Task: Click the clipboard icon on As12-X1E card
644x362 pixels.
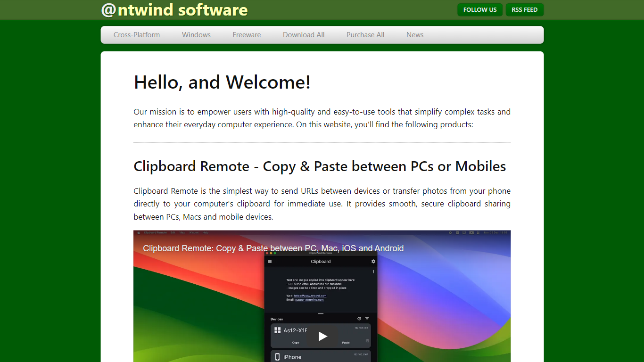Action: point(368,340)
